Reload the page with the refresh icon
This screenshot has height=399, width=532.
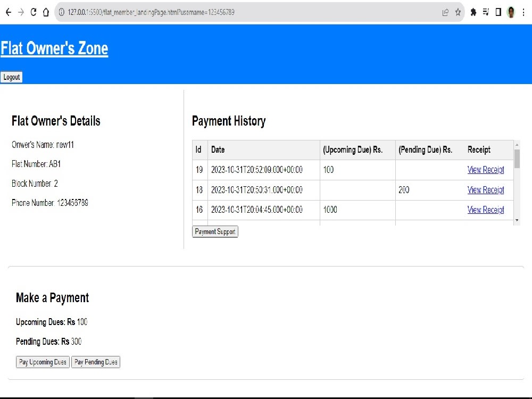tap(33, 12)
